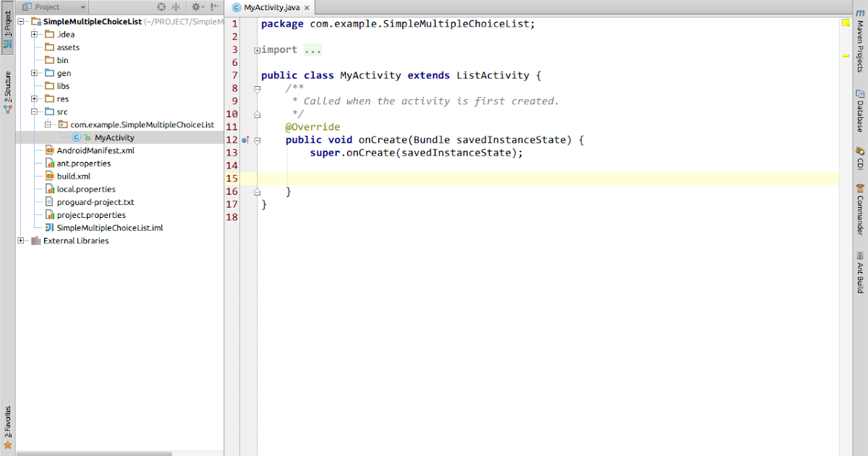Open the gear settings dropdown in Project panel

(x=197, y=7)
